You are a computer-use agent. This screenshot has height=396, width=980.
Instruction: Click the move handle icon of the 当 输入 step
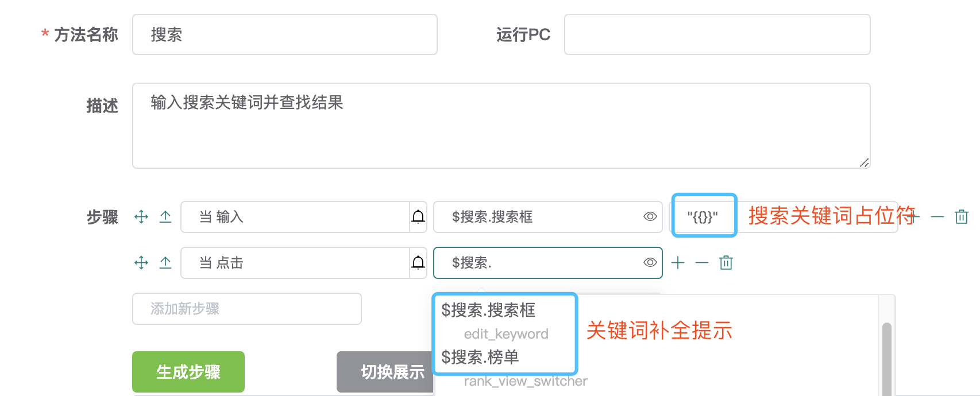click(140, 217)
